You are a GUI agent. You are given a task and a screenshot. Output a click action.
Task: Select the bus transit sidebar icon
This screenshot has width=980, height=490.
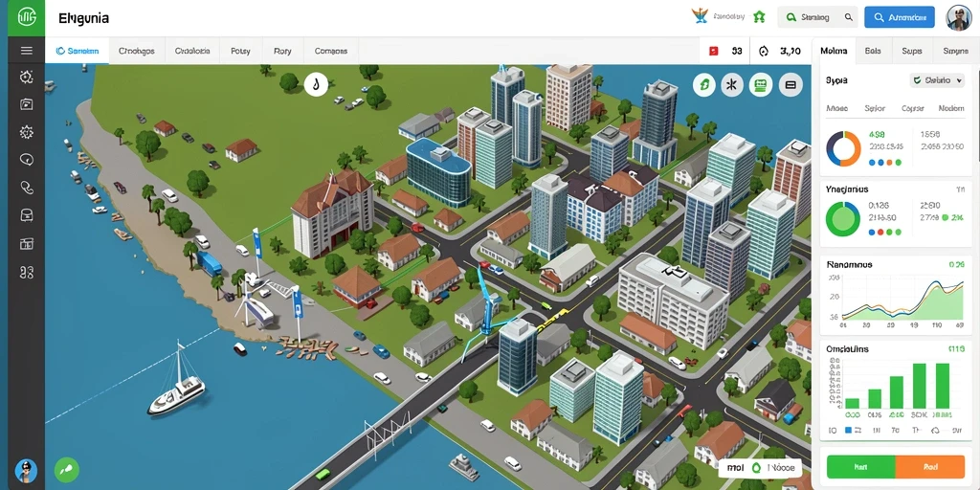(26, 215)
